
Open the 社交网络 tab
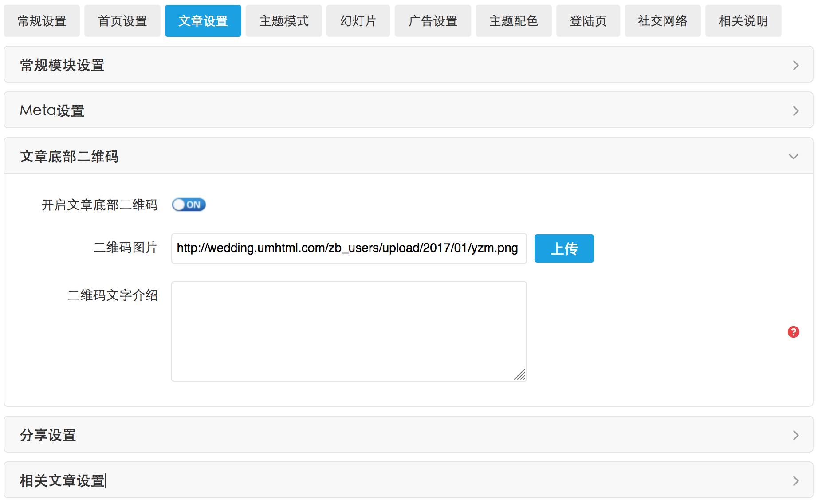coord(663,21)
